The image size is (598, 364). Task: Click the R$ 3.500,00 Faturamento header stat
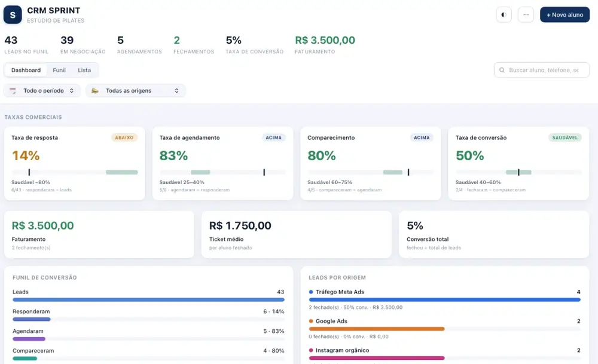tap(325, 45)
